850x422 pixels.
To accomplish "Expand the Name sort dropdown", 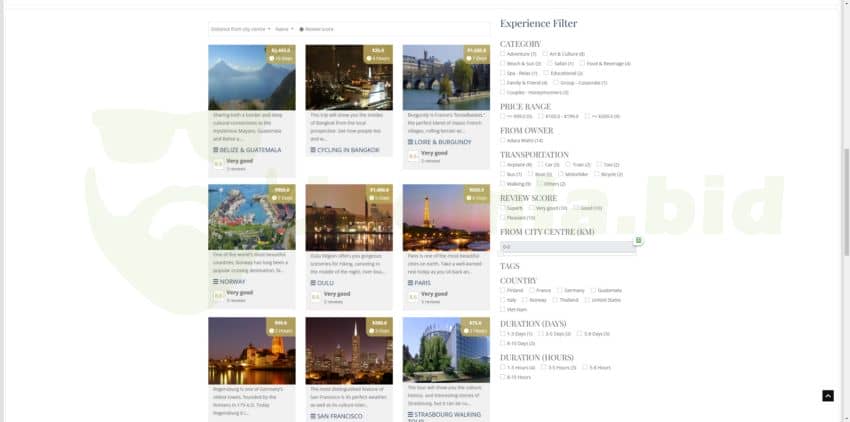I will click(x=285, y=29).
